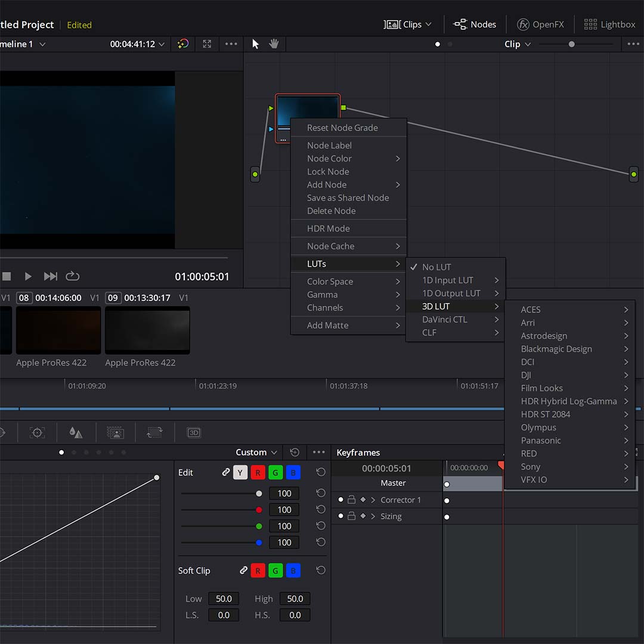The image size is (644, 644).
Task: Toggle the red channel Edit button
Action: click(x=258, y=473)
